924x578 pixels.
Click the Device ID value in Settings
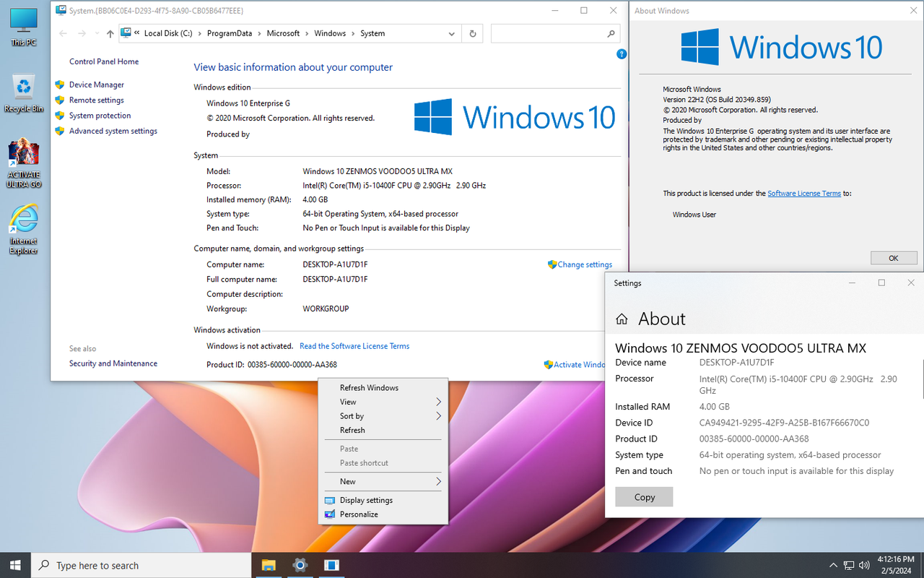coord(784,423)
